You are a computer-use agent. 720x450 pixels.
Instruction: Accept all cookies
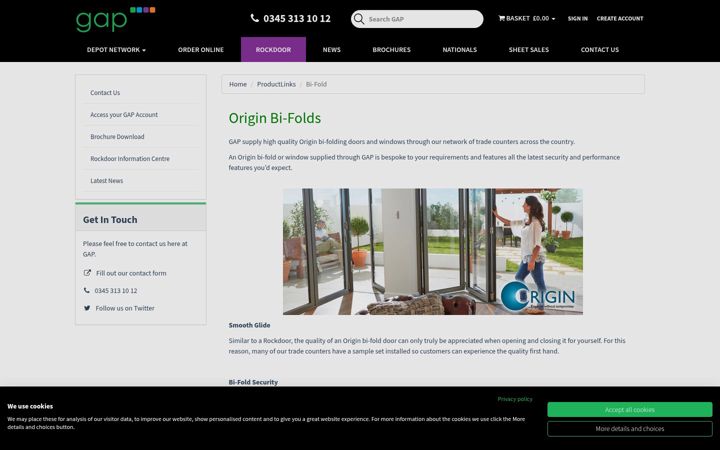[x=630, y=410]
